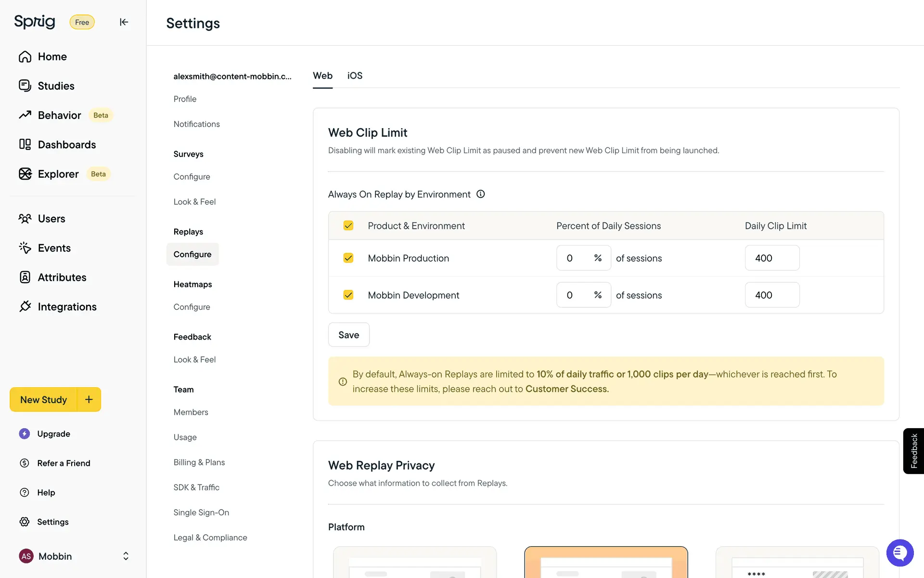Uncheck the Mobbin Development checkbox
924x578 pixels.
click(x=348, y=295)
